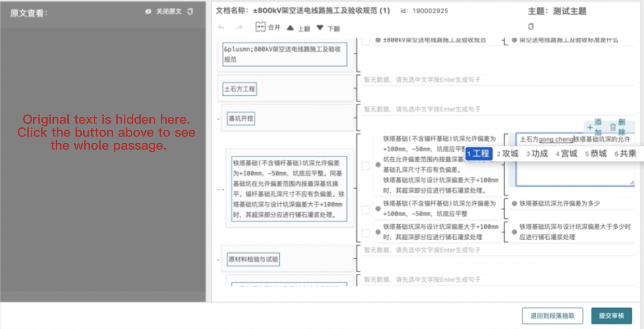Viewport: 644px width, 329px height.
Task: Click the undo arrow in the toolbar
Action: (220, 27)
